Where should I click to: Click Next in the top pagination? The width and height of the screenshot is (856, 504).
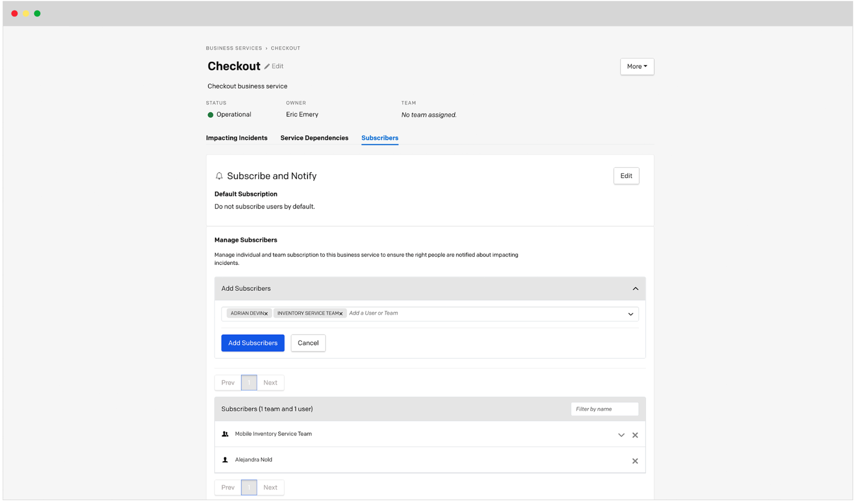270,383
